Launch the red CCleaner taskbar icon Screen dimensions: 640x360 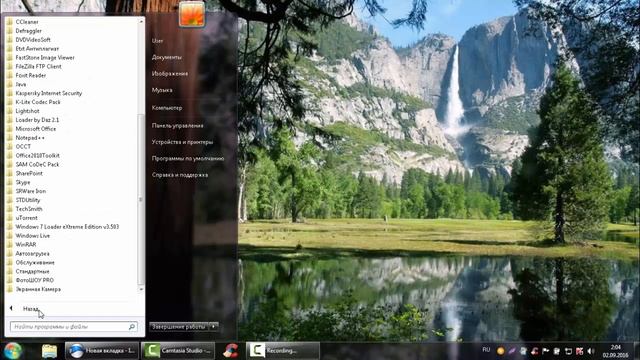(231, 351)
